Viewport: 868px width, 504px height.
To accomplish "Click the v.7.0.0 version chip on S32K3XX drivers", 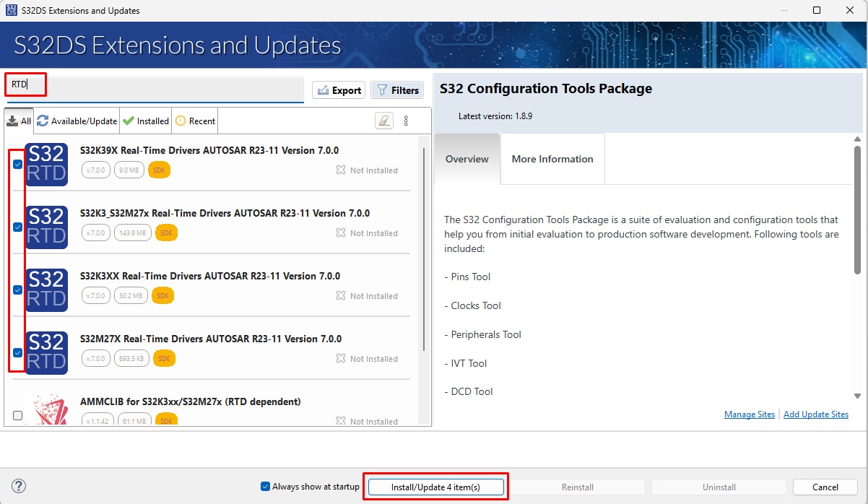I will pos(95,295).
